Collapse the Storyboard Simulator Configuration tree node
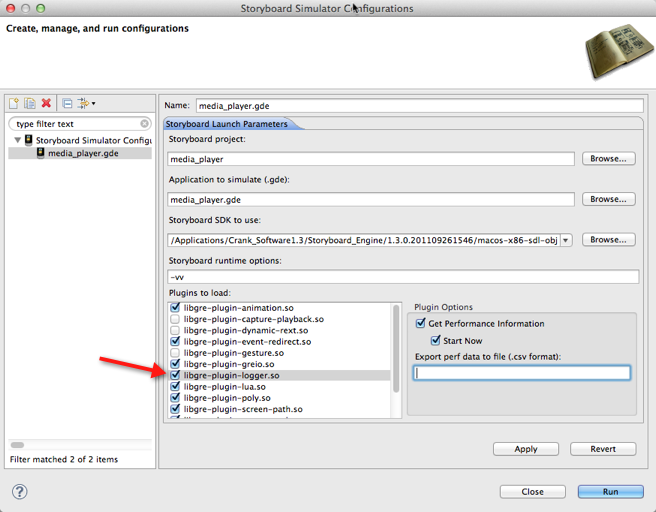 (18, 140)
